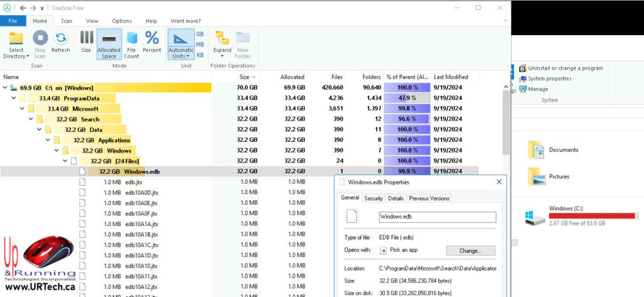The height and width of the screenshot is (297, 644).
Task: Switch to Security tab in Properties
Action: tap(373, 198)
